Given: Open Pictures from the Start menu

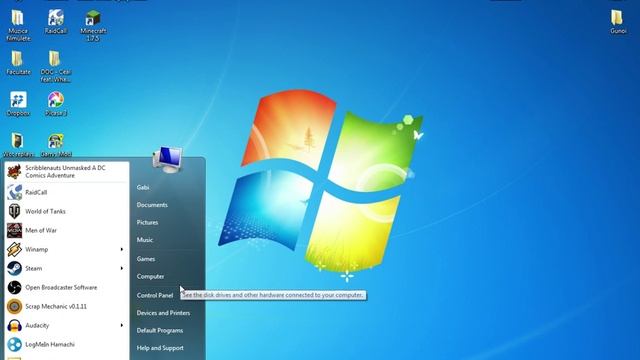Looking at the screenshot, I should click(147, 222).
